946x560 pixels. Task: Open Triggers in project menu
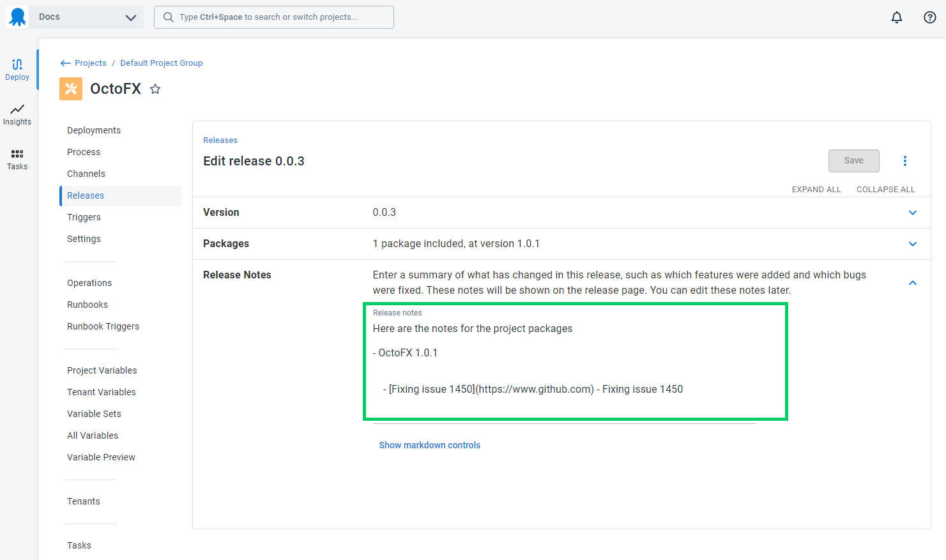pos(84,217)
